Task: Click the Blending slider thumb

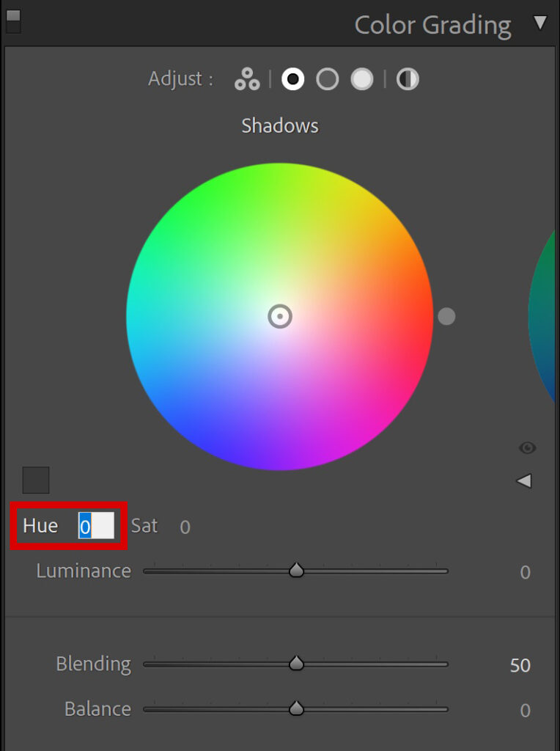Action: click(x=296, y=663)
